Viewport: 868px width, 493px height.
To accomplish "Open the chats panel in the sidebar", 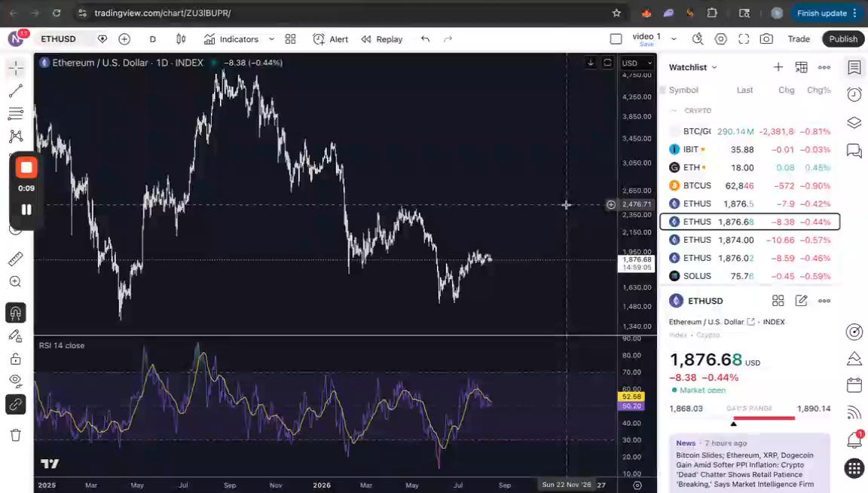I will click(854, 150).
